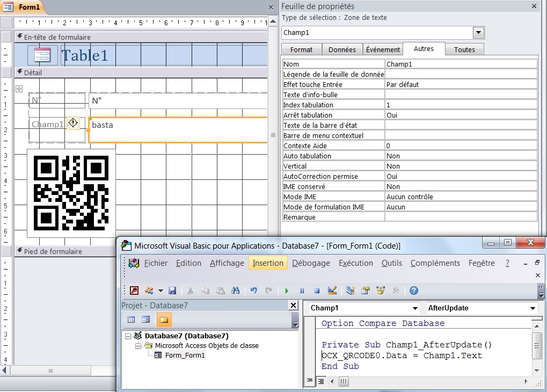Open VBA Help with the question mark icon

(414, 291)
